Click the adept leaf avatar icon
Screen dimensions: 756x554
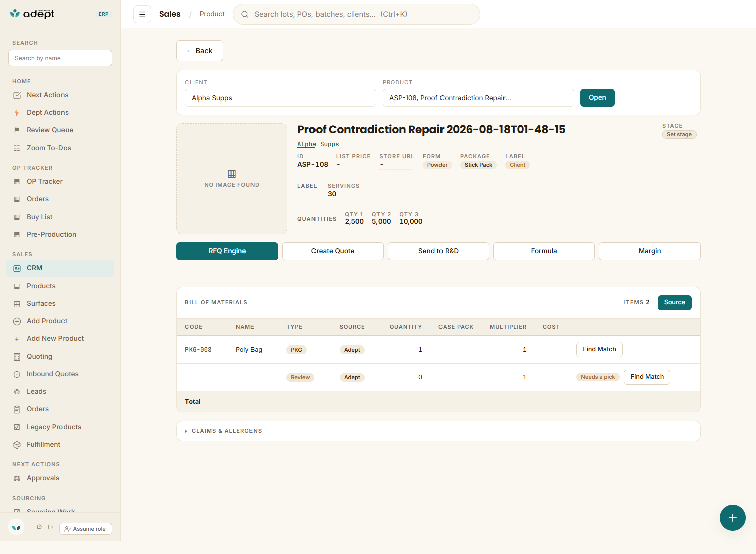coord(16,527)
